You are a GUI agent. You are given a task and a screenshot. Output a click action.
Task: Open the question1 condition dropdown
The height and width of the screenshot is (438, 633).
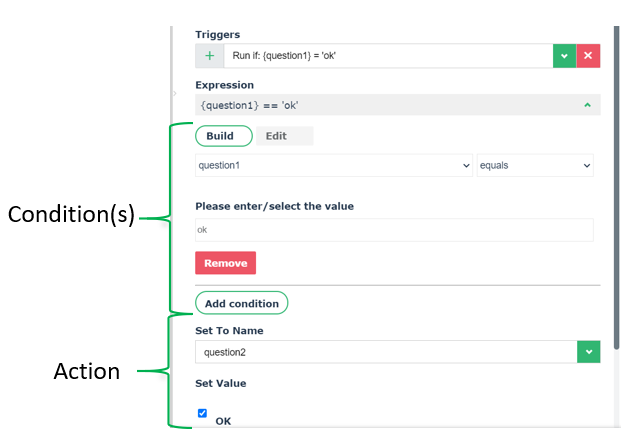pos(334,165)
